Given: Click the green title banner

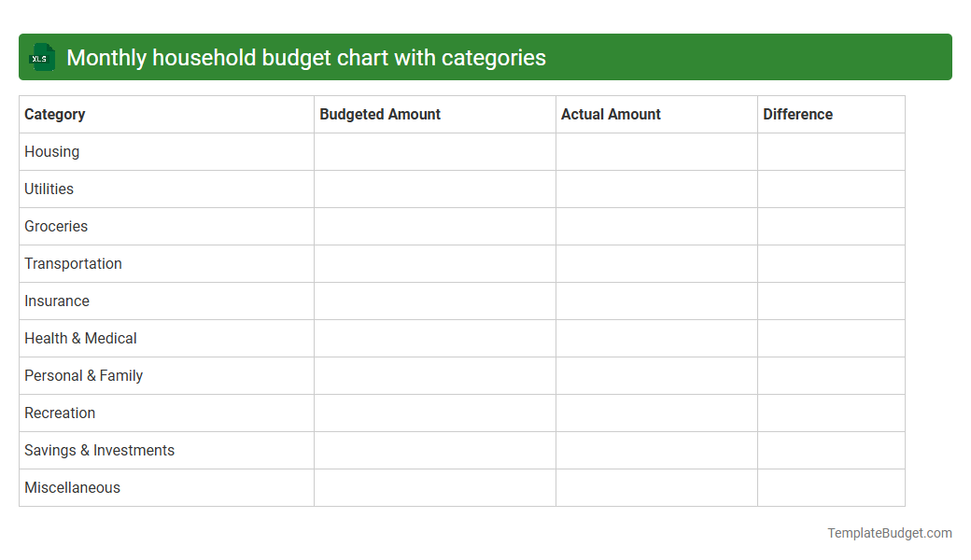Looking at the screenshot, I should click(x=485, y=57).
